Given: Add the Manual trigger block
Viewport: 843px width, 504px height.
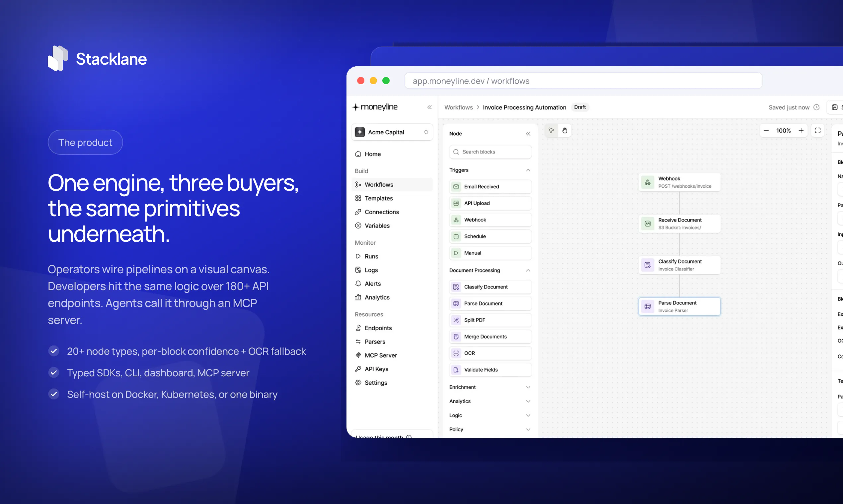Looking at the screenshot, I should click(x=490, y=253).
